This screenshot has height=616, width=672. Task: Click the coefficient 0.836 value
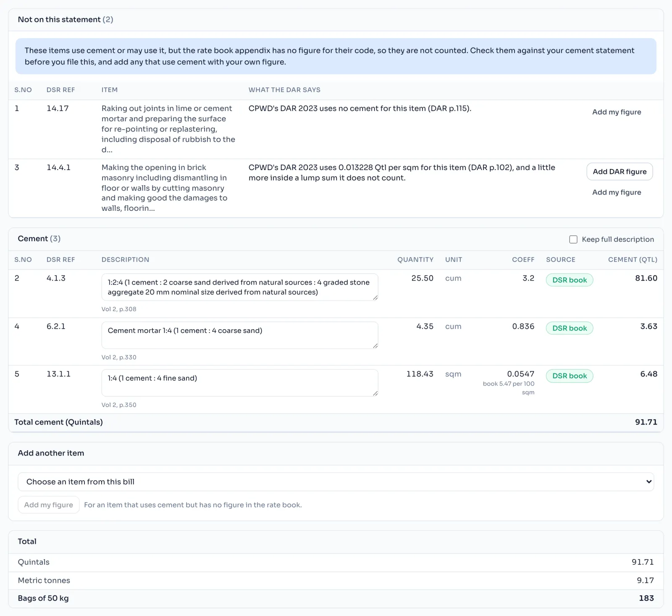(523, 326)
